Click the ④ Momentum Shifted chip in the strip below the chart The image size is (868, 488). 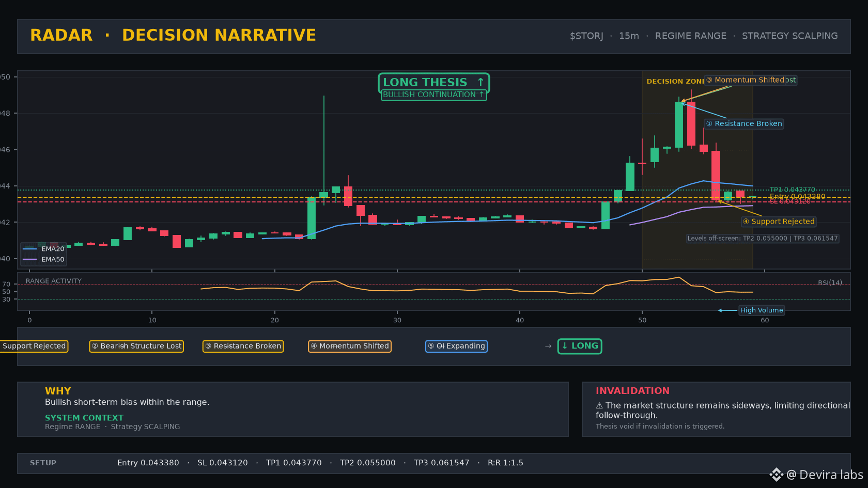tap(350, 346)
